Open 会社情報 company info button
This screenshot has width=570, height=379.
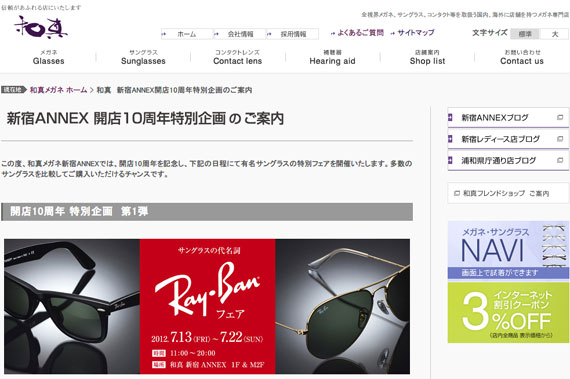pos(240,34)
